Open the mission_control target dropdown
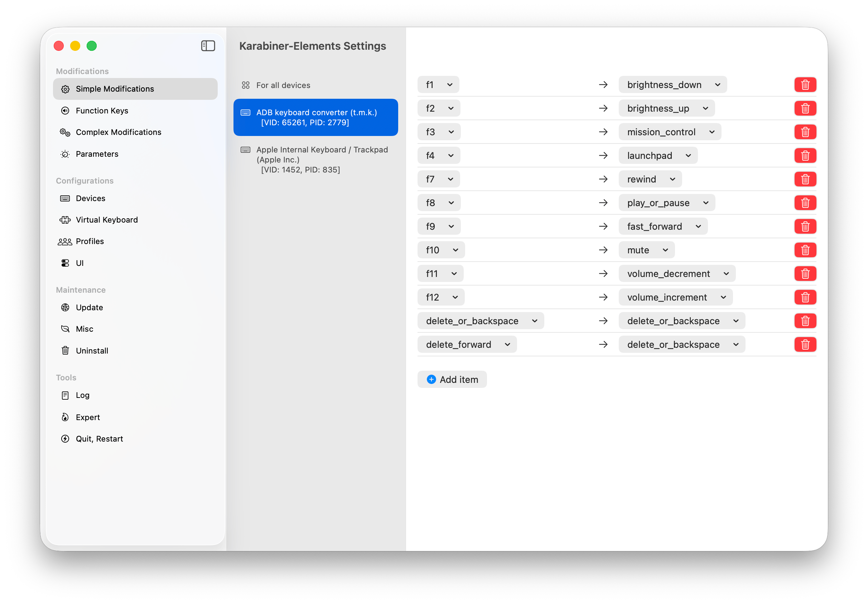The width and height of the screenshot is (868, 604). tap(670, 132)
